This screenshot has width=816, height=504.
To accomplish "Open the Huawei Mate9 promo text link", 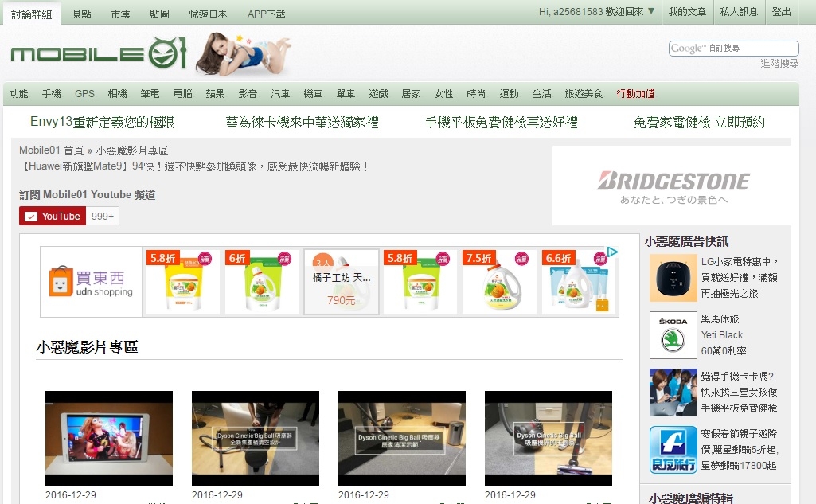I will coord(195,166).
